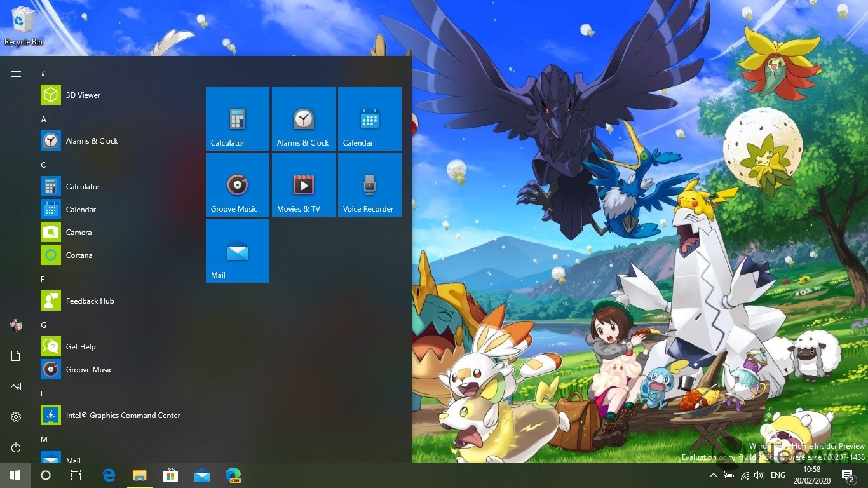Click the C letter group header

point(43,165)
